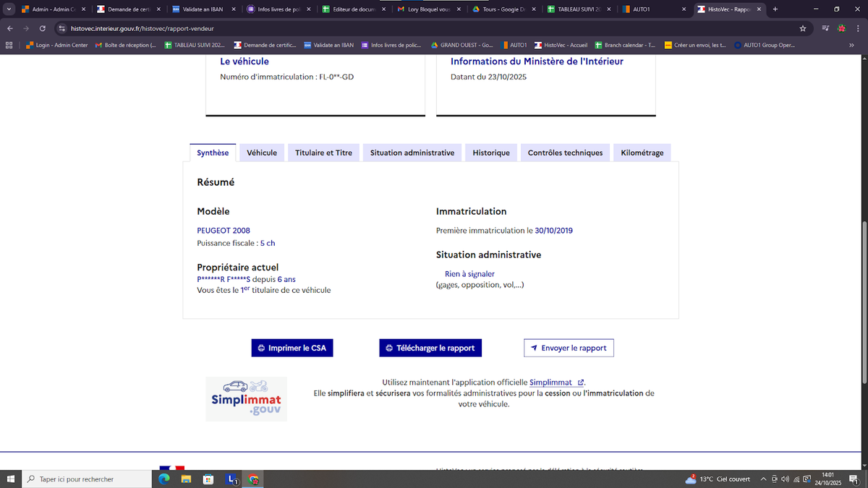868x488 pixels.
Task: Open Microsoft Edge from the taskbar
Action: pyautogui.click(x=163, y=479)
